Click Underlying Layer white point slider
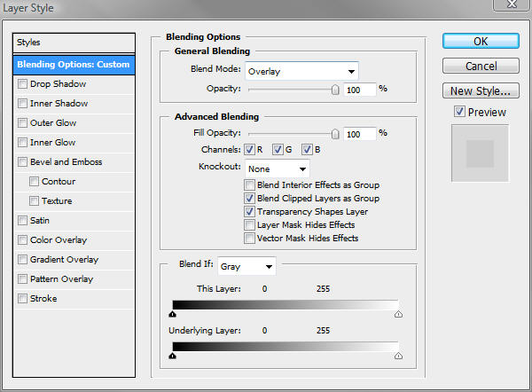Screen dimensions: 532x392 pyautogui.click(x=399, y=356)
